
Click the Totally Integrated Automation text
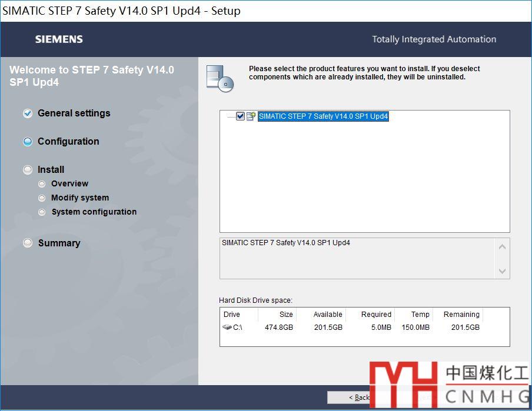434,39
